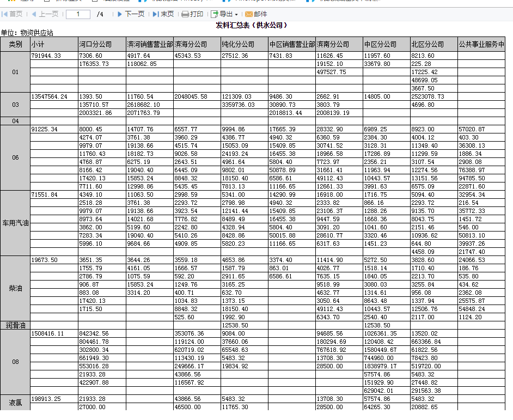Select category cell 06
Image resolution: width=513 pixels, height=420 pixels.
coord(15,158)
